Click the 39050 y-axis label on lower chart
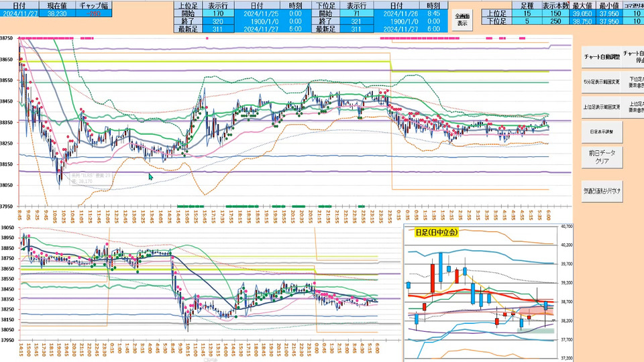The width and height of the screenshot is (644, 362). (7, 228)
